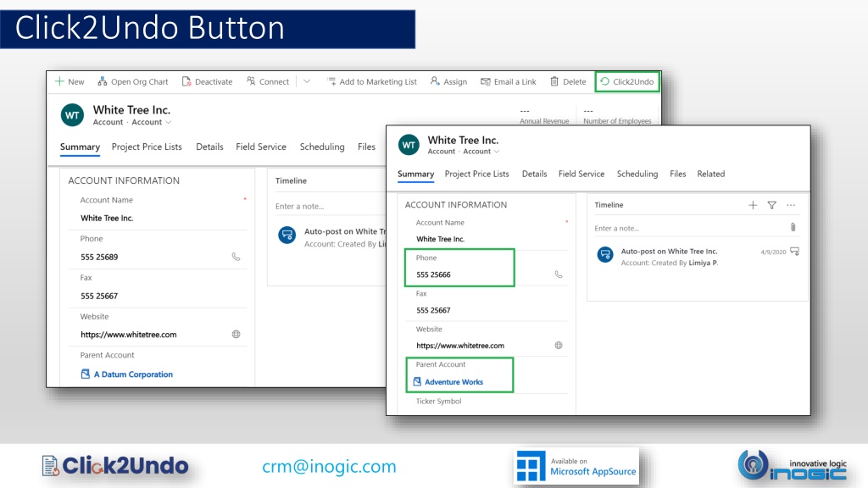Click the WT avatar in back window
The image size is (868, 488).
click(x=73, y=115)
